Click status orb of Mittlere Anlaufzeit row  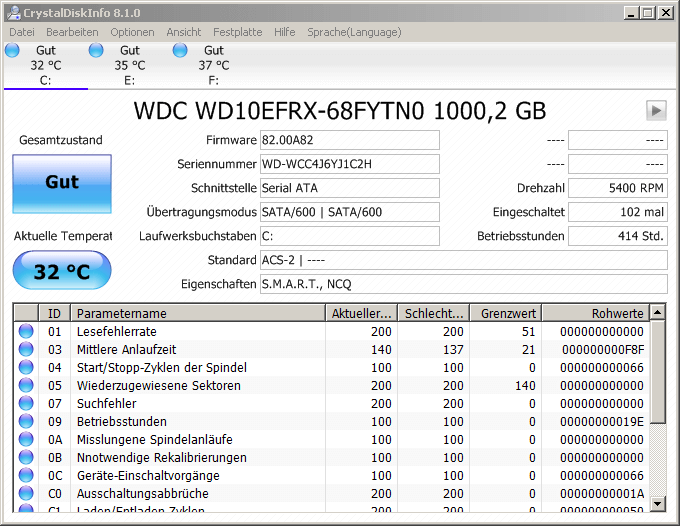coord(26,350)
